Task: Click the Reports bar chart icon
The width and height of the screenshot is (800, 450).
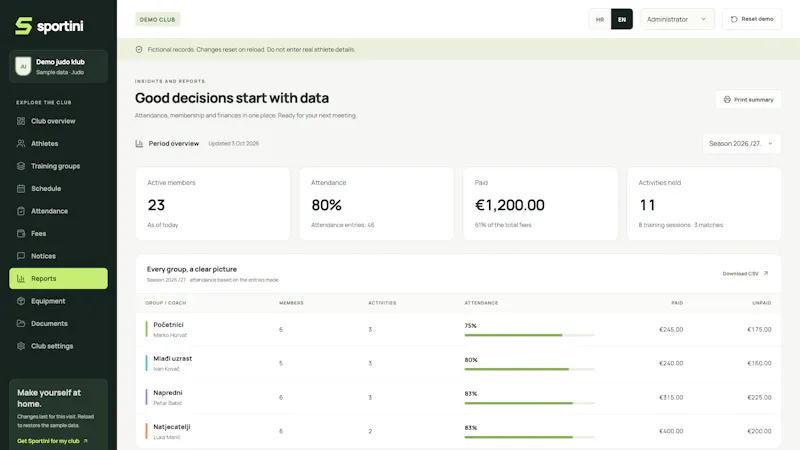Action: click(21, 279)
